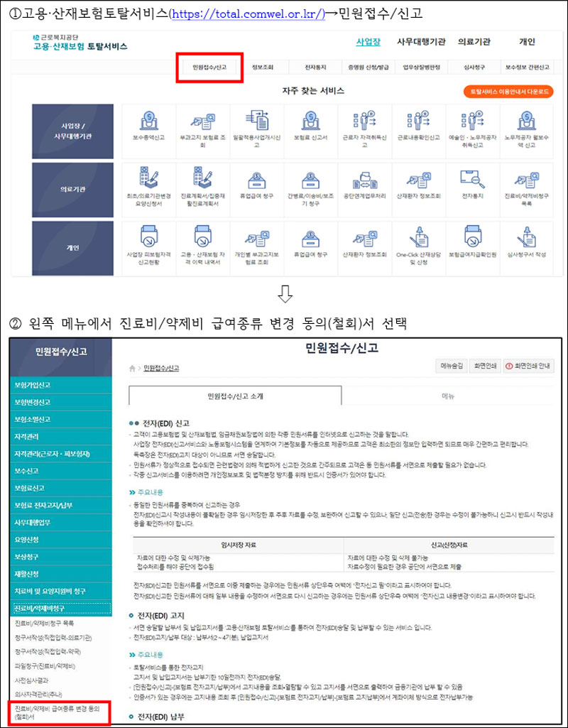Expand 보수신고 in the left menu
This screenshot has width=568, height=728.
[x=61, y=471]
